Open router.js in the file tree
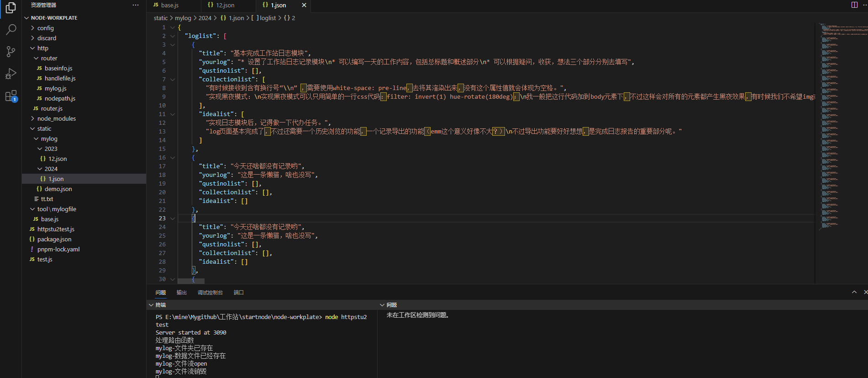The image size is (868, 378). tap(84, 108)
